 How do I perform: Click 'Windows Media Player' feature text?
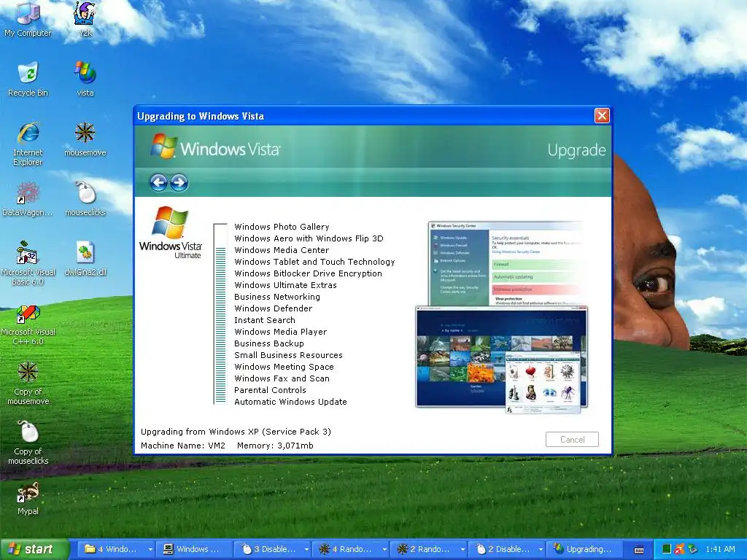pyautogui.click(x=280, y=332)
